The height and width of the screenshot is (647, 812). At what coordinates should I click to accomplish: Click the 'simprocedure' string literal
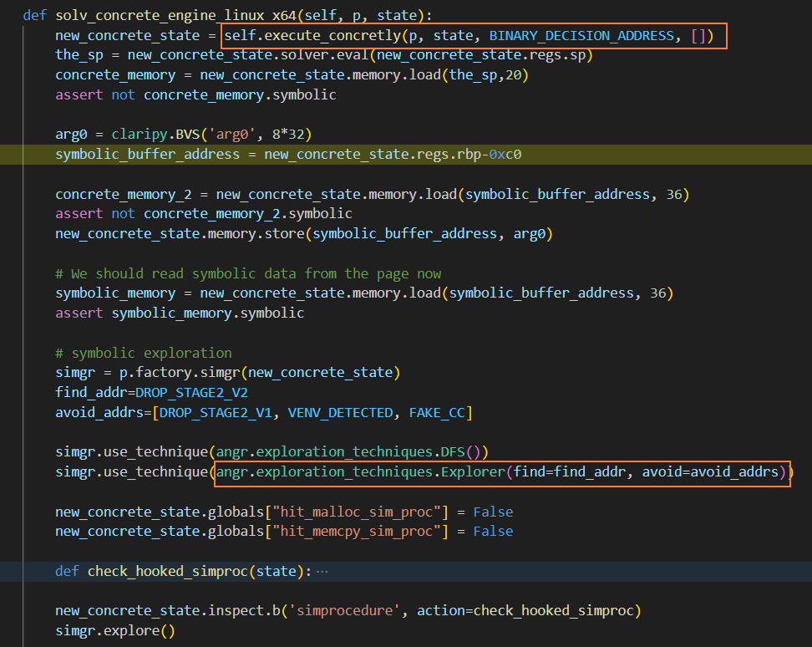point(344,611)
